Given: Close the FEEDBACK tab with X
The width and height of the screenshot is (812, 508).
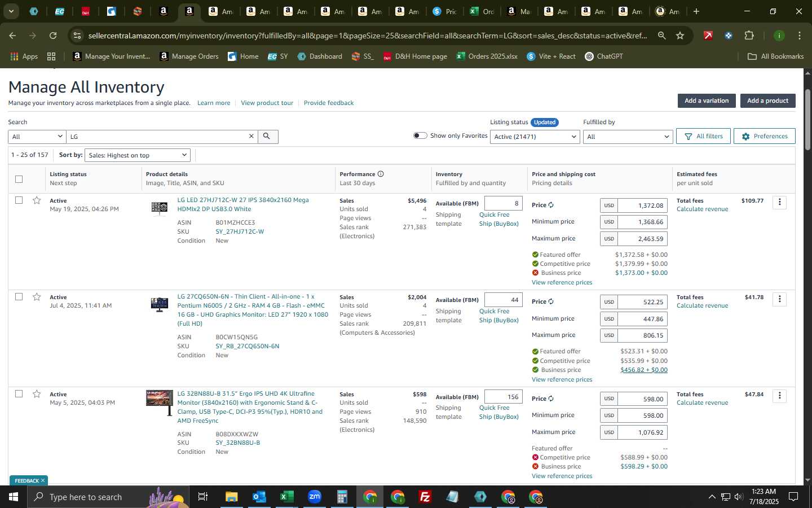Looking at the screenshot, I should [42, 480].
